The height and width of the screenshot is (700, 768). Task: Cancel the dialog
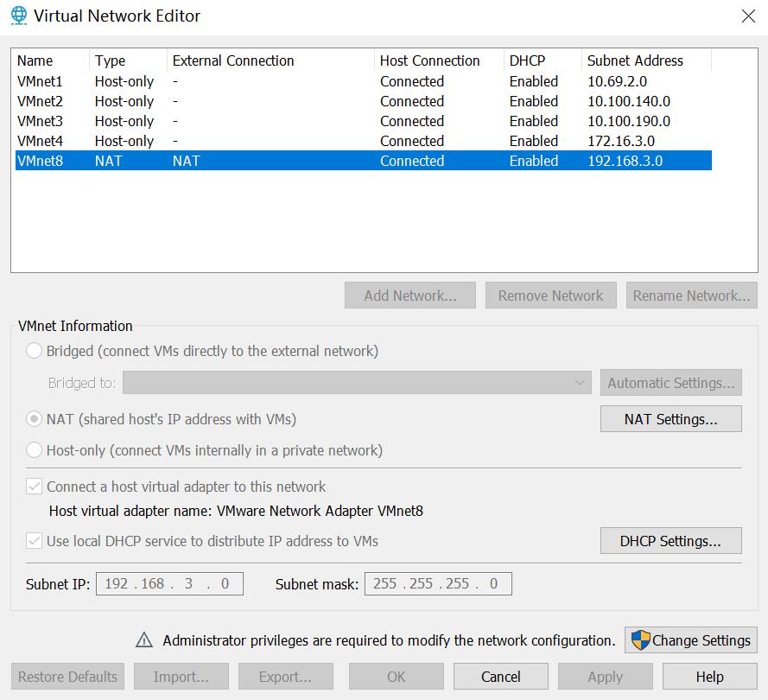pyautogui.click(x=500, y=677)
